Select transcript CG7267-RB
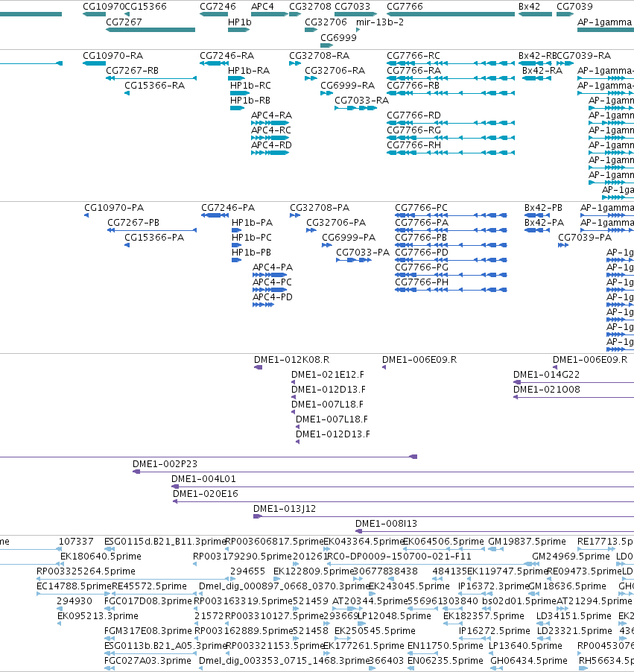 pyautogui.click(x=132, y=71)
